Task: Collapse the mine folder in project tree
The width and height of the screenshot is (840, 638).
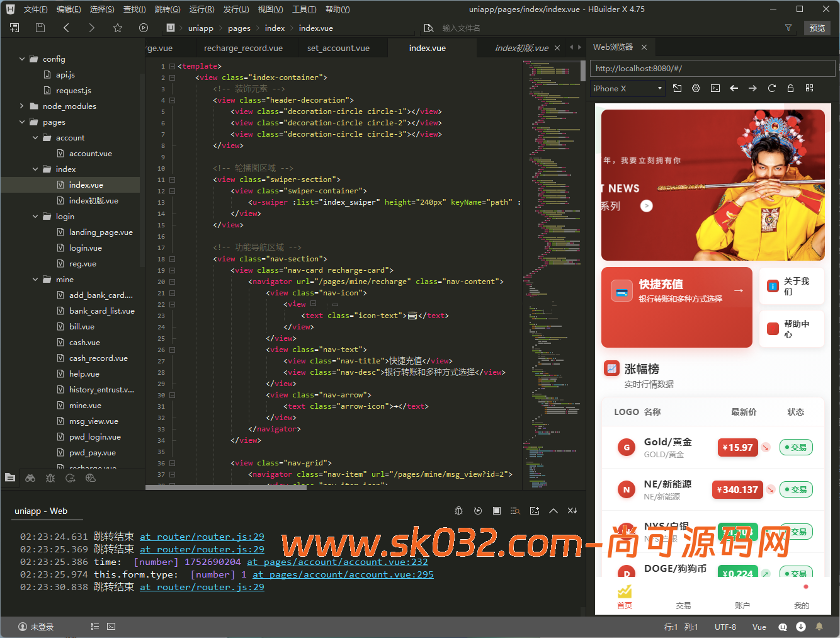Action: point(35,280)
